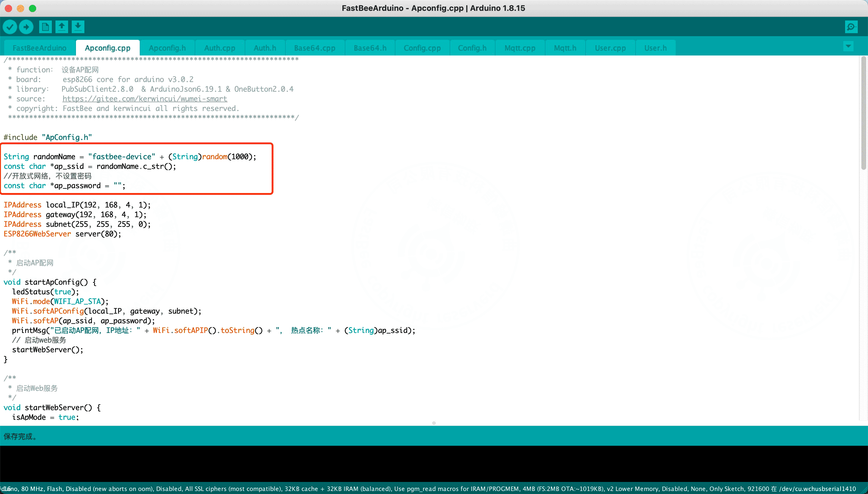868x494 pixels.
Task: Switch to the FastBeeArduino tab
Action: click(x=40, y=48)
